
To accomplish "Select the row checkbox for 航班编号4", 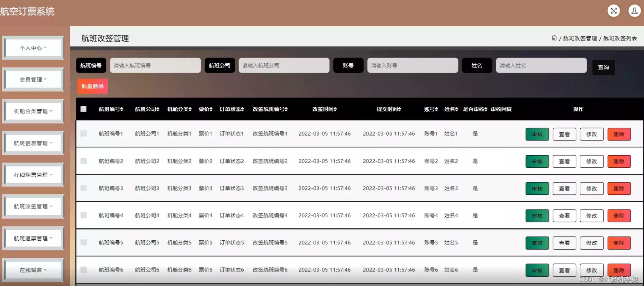I will 83,215.
